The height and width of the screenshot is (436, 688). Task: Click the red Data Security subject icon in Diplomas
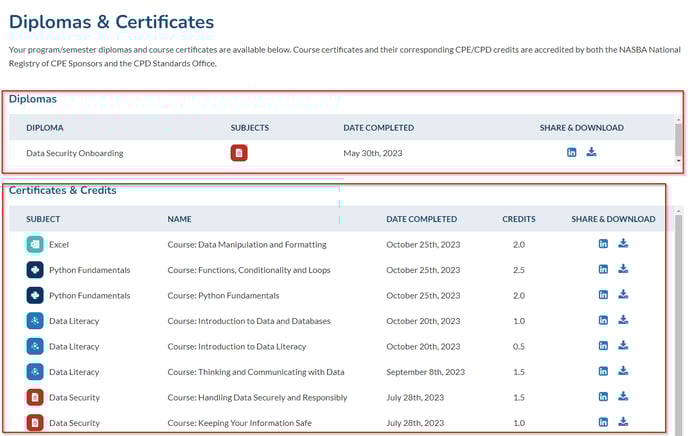tap(239, 153)
